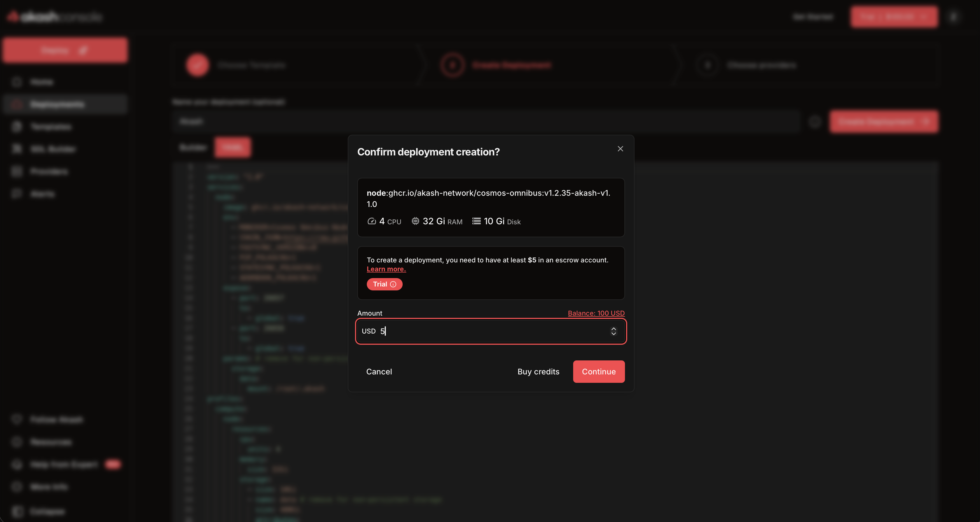Image resolution: width=980 pixels, height=522 pixels.
Task: Click the SDL Builder sidebar icon
Action: tap(17, 149)
